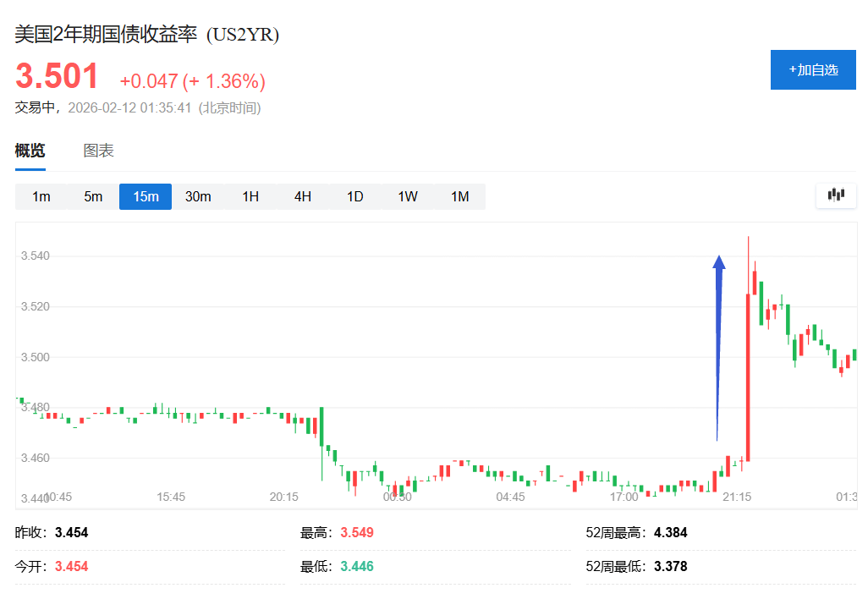This screenshot has width=868, height=599.
Task: Switch to the 概览 tab
Action: pyautogui.click(x=30, y=151)
